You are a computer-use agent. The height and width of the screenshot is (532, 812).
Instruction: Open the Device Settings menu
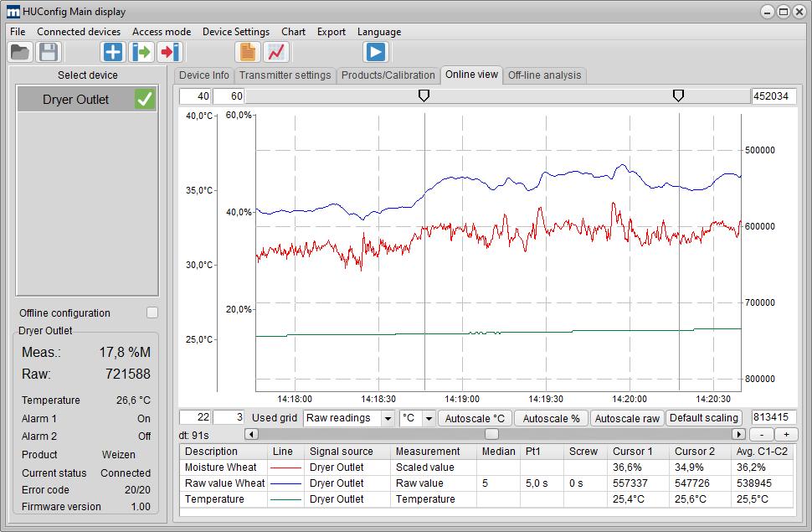click(236, 32)
